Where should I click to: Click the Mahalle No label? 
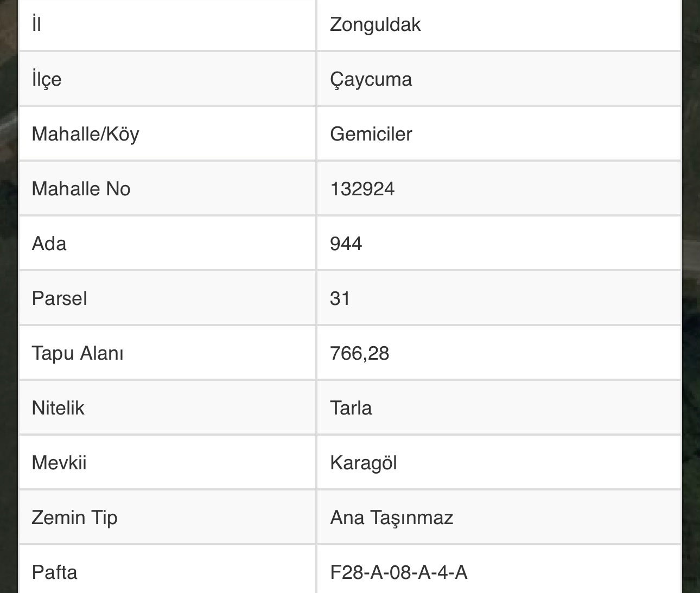pos(81,189)
